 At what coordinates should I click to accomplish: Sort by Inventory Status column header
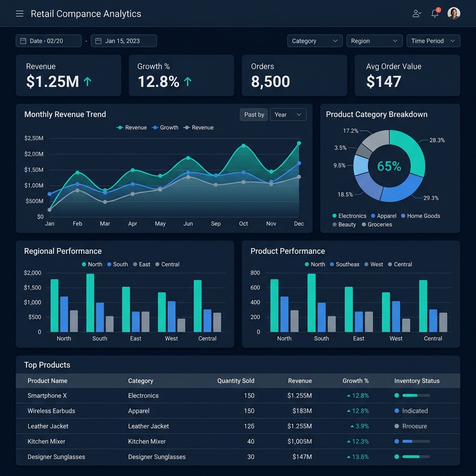point(417,381)
